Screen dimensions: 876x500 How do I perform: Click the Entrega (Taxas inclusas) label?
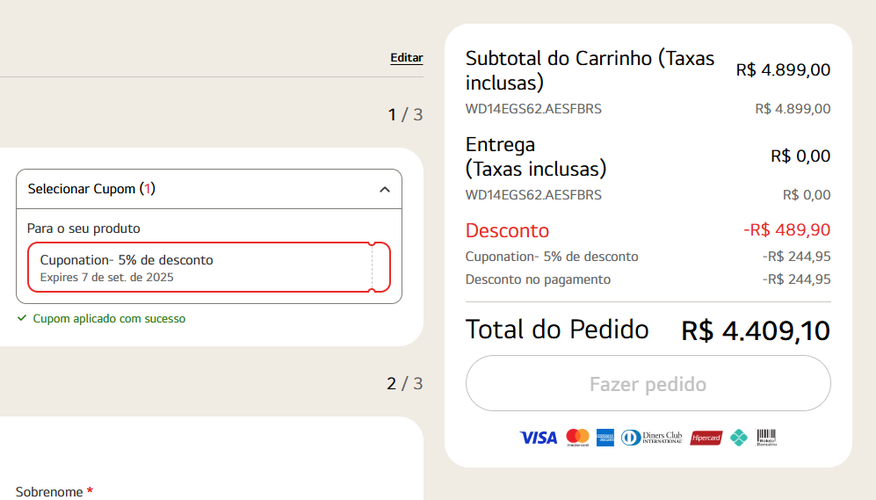(x=535, y=157)
